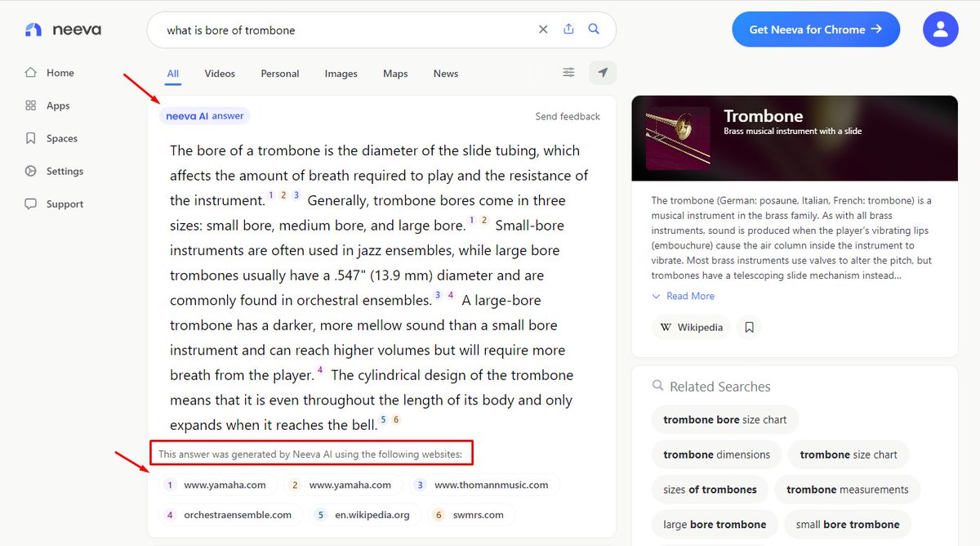The image size is (980, 546).
Task: Click Get Neeva for Chrome button
Action: click(x=816, y=29)
